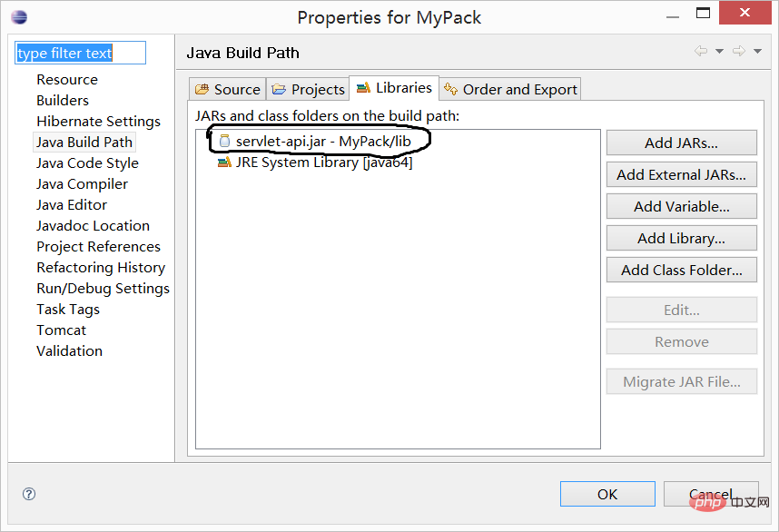Image resolution: width=779 pixels, height=532 pixels.
Task: Confirm with the OK button
Action: pyautogui.click(x=607, y=494)
